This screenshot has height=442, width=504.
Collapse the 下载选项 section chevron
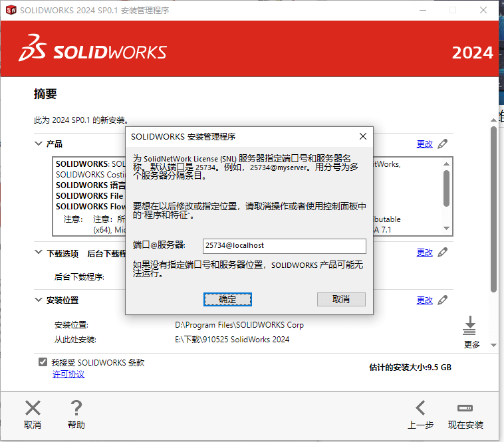[39, 252]
